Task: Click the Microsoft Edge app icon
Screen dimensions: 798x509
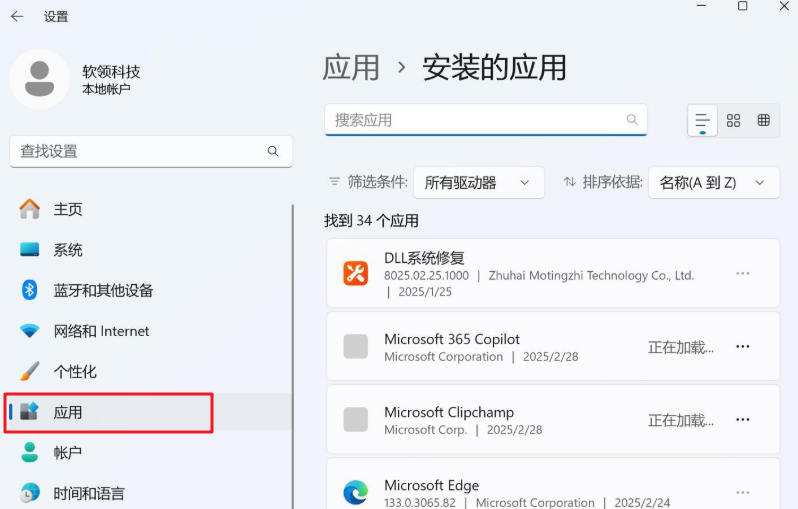Action: click(356, 492)
